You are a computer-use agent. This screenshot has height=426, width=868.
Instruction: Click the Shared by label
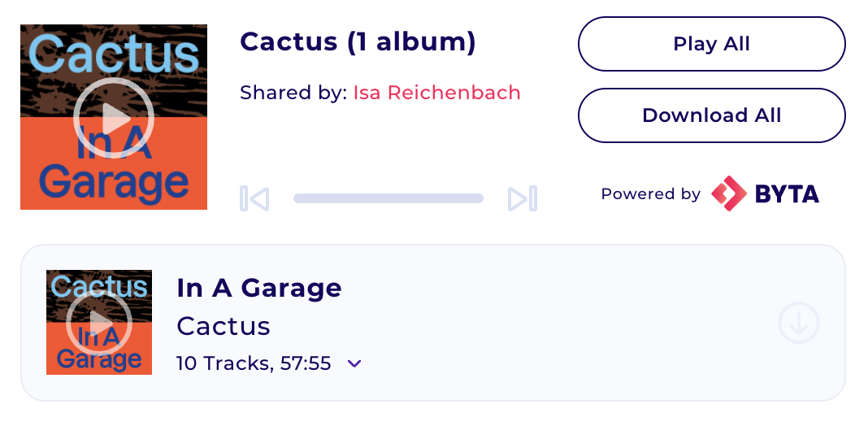point(293,93)
